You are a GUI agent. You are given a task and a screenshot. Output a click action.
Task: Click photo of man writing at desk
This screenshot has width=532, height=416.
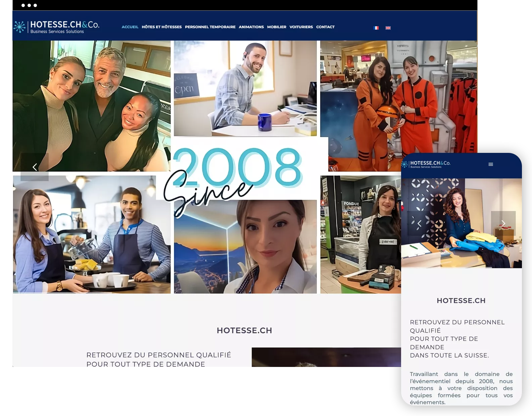(245, 88)
